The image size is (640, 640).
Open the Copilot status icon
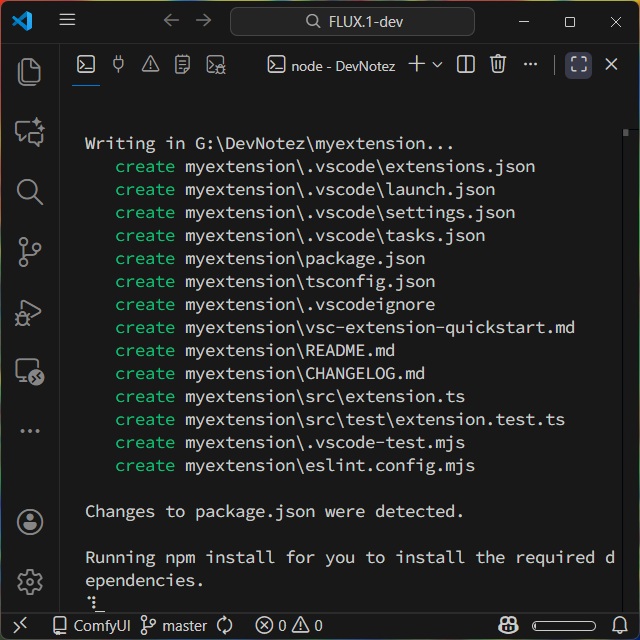[507, 626]
